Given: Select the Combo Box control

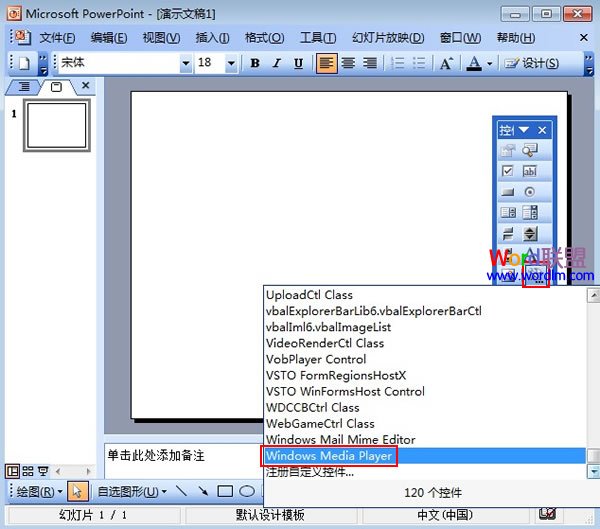Looking at the screenshot, I should [530, 212].
